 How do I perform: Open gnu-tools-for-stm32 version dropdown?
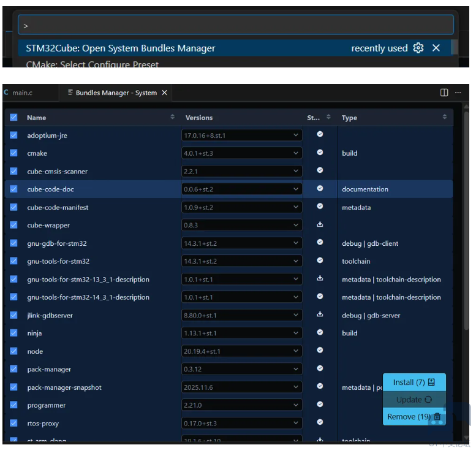point(241,261)
